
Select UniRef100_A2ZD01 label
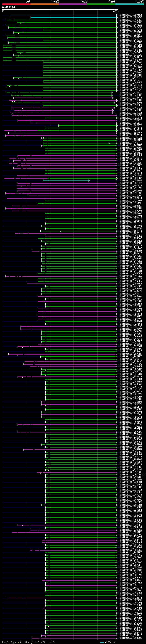131,62
